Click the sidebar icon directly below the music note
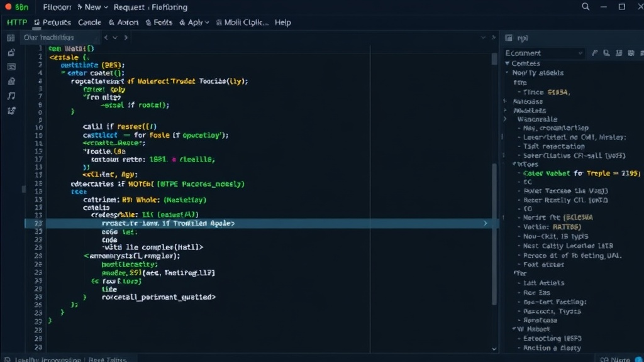Image resolution: width=644 pixels, height=362 pixels. pyautogui.click(x=11, y=111)
